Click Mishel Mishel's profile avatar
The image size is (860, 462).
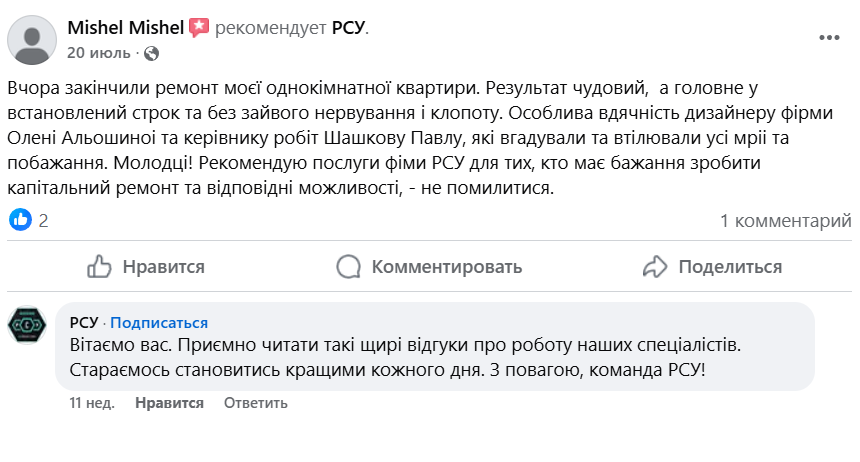tap(32, 40)
